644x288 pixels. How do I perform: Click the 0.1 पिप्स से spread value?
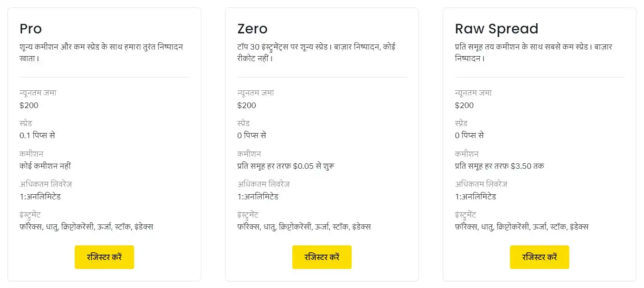tap(38, 135)
